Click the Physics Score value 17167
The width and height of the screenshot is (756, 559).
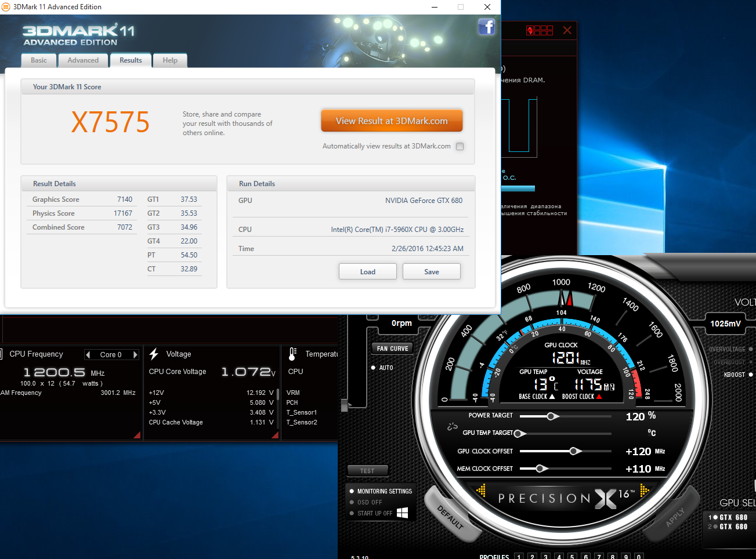point(123,213)
